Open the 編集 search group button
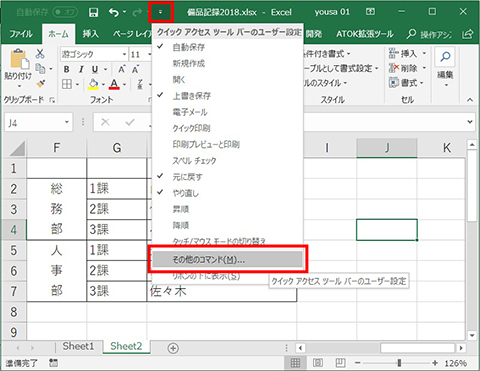This screenshot has height=371, width=480. [x=446, y=69]
